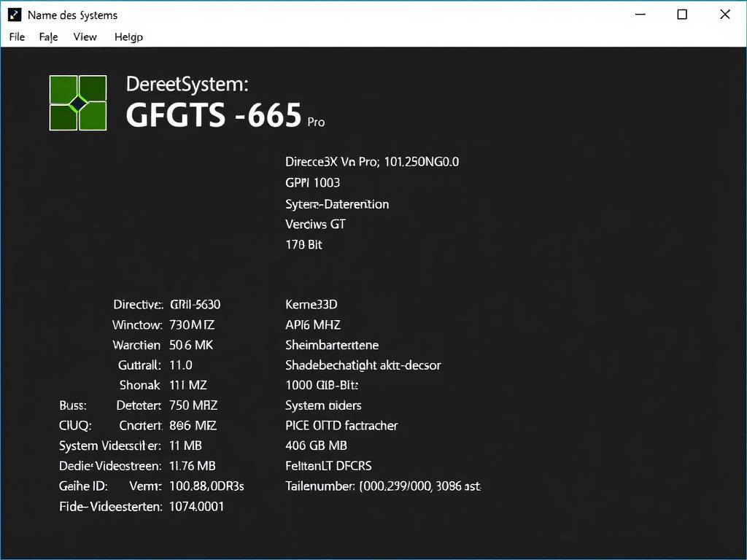747x560 pixels.
Task: Click the Kerne33D entry
Action: [311, 304]
